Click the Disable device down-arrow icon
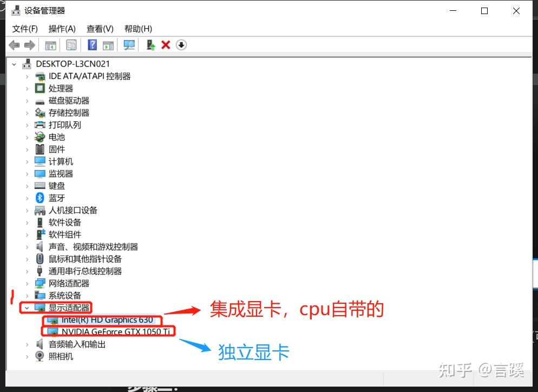This screenshot has width=538, height=392. point(181,45)
